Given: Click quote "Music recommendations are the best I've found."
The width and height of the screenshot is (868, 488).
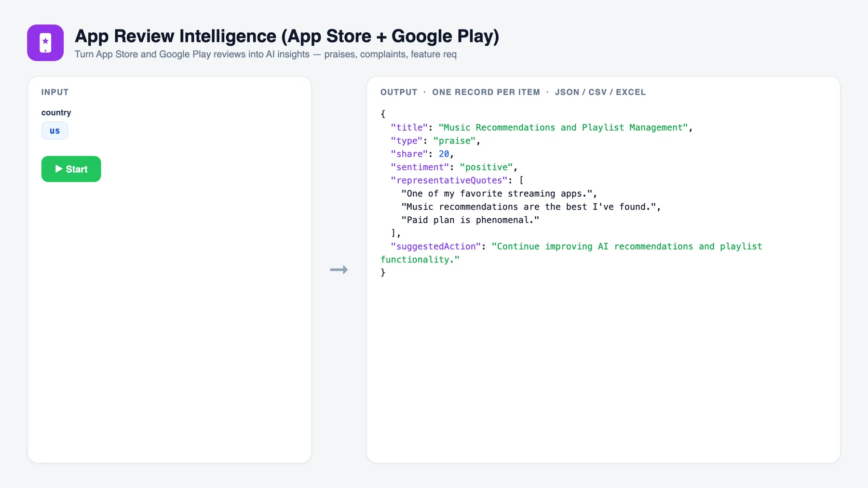Looking at the screenshot, I should coord(529,207).
